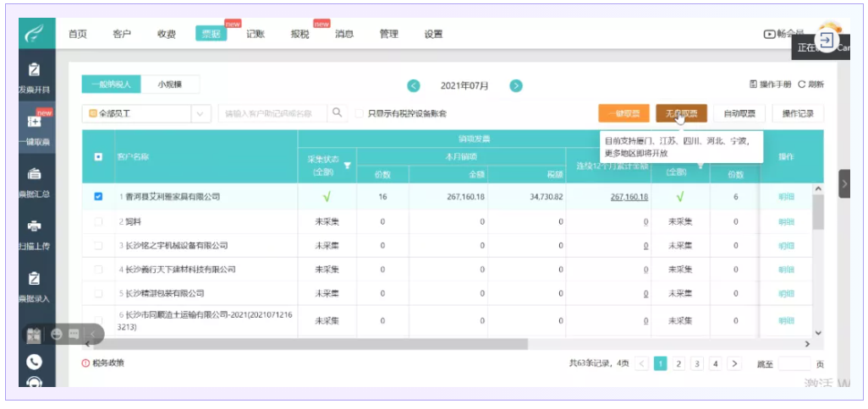Viewport: 868px width, 409px height.
Task: Go to page 3 in pagination
Action: (x=696, y=363)
